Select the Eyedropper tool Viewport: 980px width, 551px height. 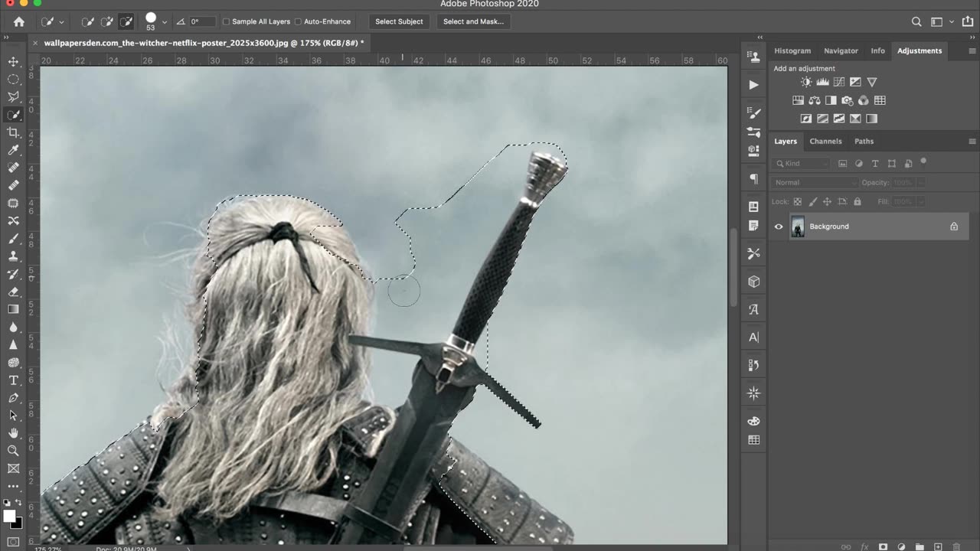13,150
